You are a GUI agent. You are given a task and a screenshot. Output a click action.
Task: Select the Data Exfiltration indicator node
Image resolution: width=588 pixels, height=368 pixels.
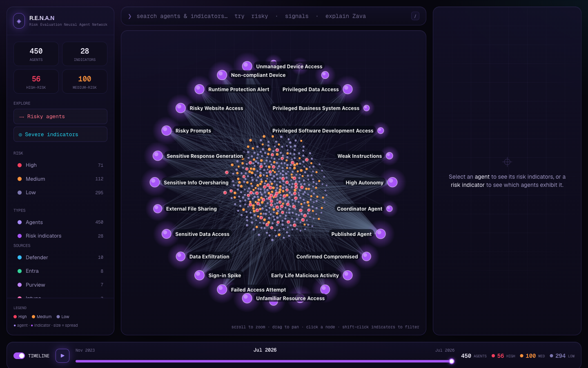point(180,256)
